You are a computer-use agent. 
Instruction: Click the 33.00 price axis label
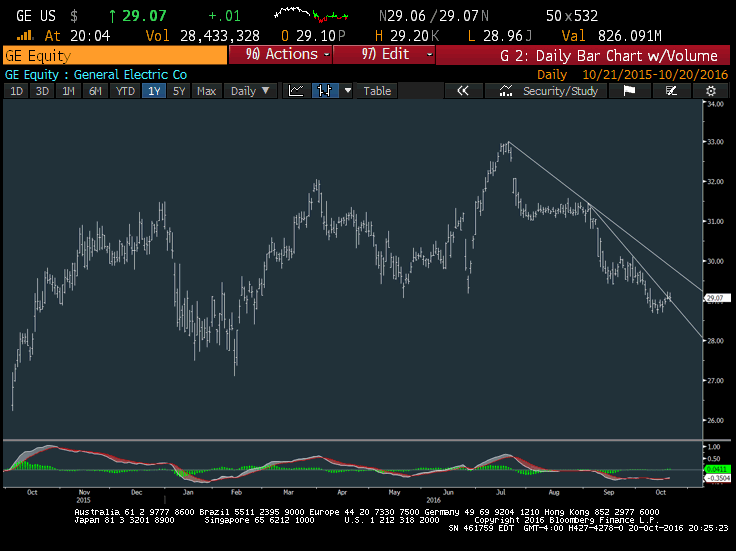[x=715, y=142]
